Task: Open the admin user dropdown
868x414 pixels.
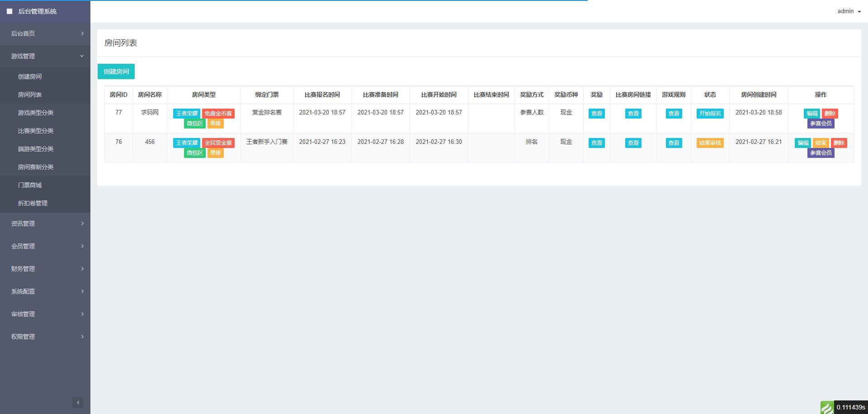Action: pos(849,11)
